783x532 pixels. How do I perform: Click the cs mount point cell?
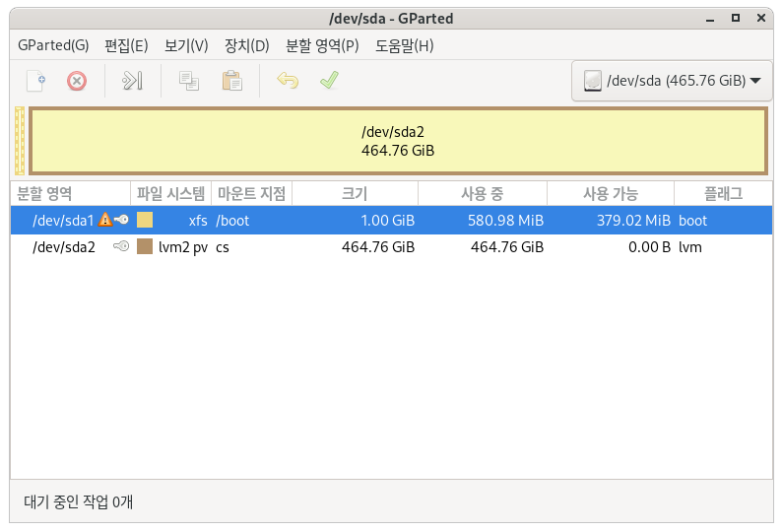coord(223,247)
